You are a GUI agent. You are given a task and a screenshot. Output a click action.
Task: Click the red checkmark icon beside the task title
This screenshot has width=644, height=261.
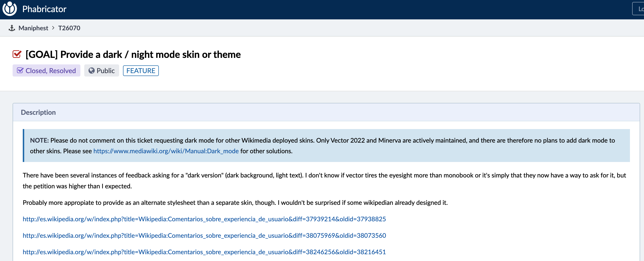[x=17, y=54]
